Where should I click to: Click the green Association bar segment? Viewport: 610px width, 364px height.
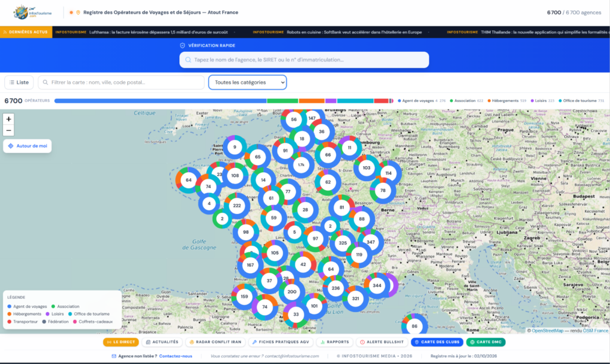tap(282, 101)
